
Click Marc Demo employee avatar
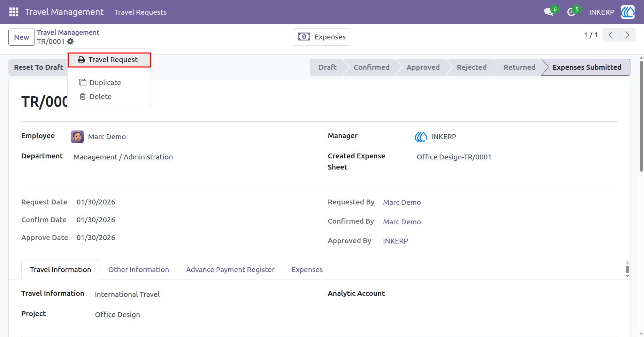pos(77,137)
